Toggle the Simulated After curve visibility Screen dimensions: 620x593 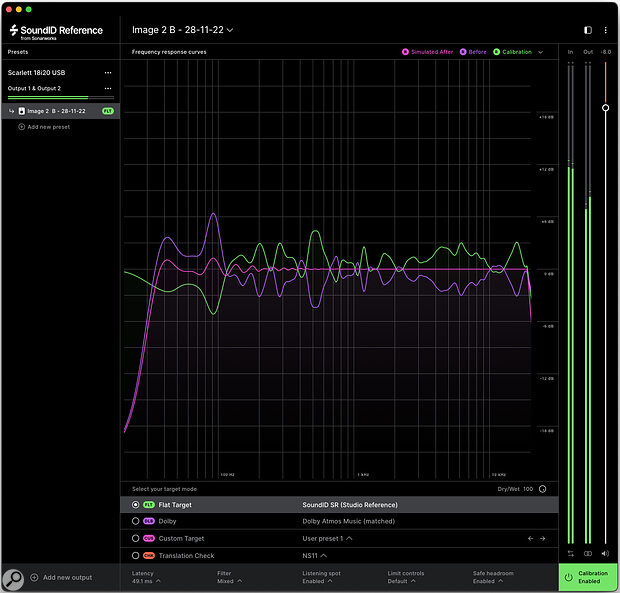(x=427, y=52)
